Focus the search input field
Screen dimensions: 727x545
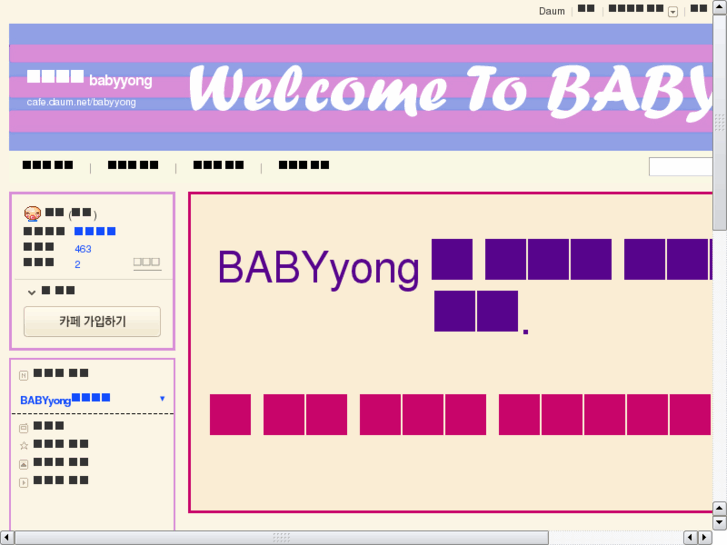(x=681, y=167)
